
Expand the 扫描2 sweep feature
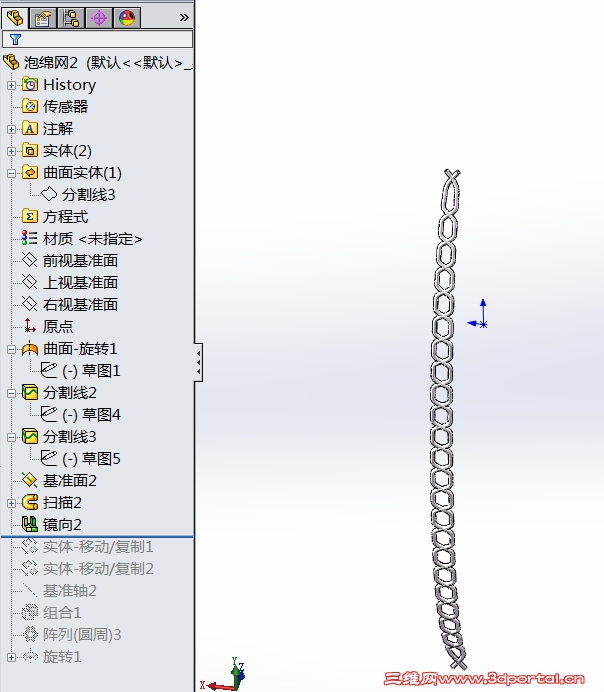pos(11,503)
